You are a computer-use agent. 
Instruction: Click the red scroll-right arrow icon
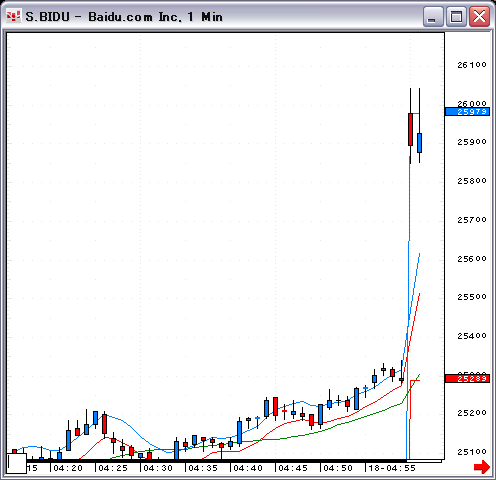click(x=482, y=466)
